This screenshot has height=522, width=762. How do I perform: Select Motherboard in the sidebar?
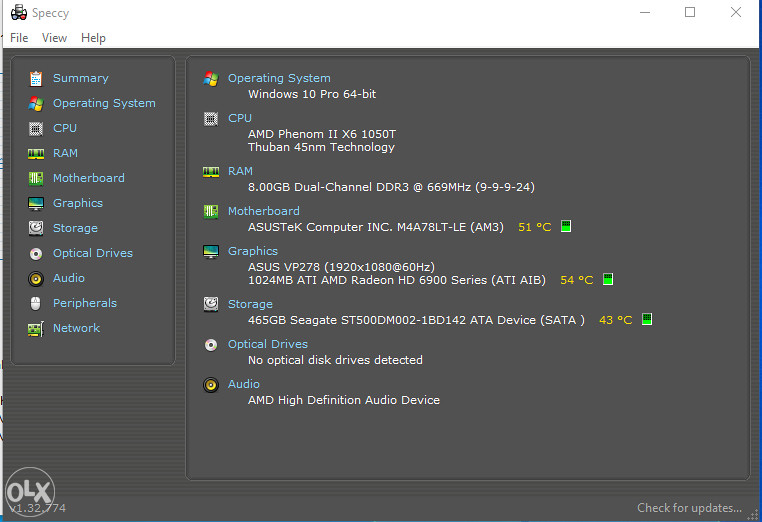pyautogui.click(x=88, y=178)
